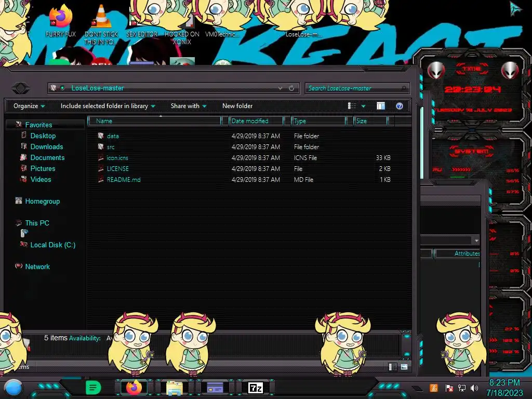Click the LoseLose-master address bar path
Image resolution: width=532 pixels, height=399 pixels.
pos(97,88)
